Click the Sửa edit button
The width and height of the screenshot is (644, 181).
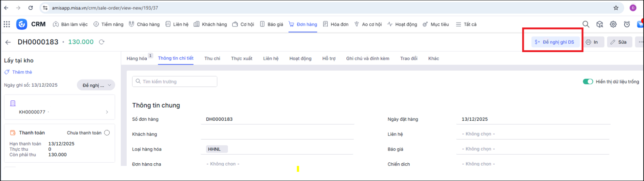[x=619, y=42]
